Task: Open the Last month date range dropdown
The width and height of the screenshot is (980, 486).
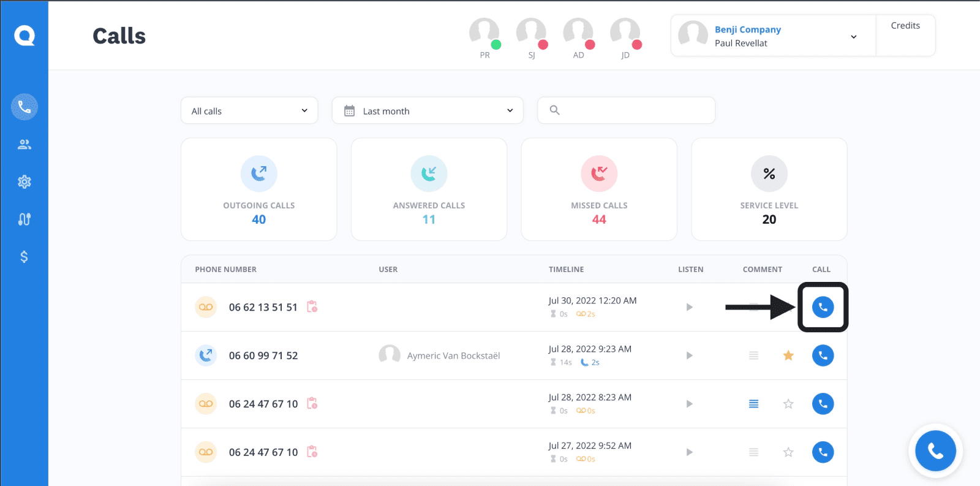Action: [428, 111]
